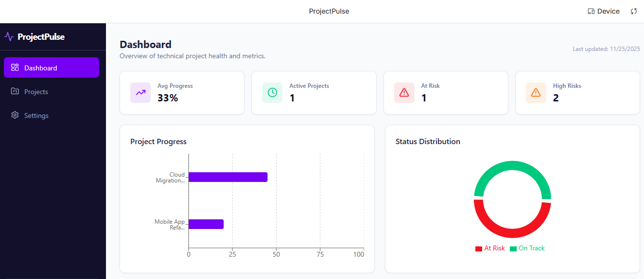Open the Projects menu item
The height and width of the screenshot is (279, 644).
(x=52, y=91)
